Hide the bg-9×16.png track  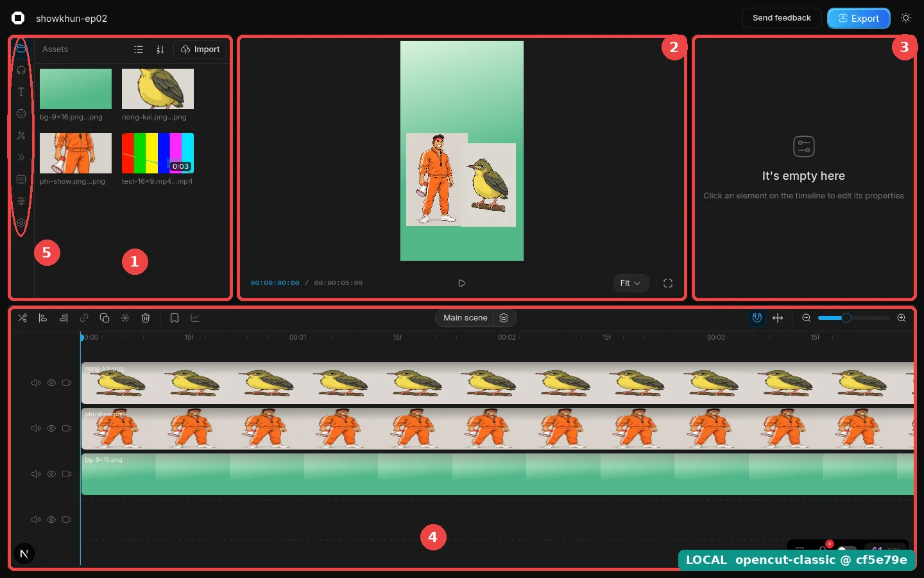click(x=51, y=474)
